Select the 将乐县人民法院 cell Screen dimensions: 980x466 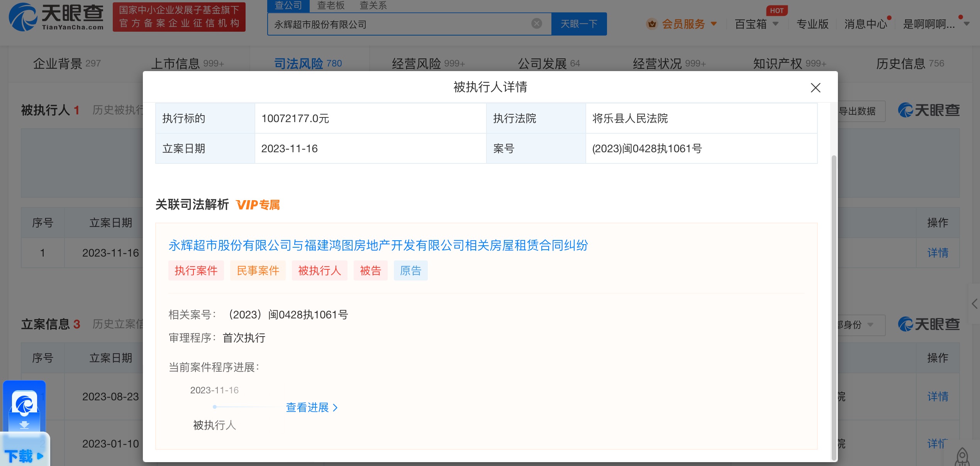click(701, 118)
